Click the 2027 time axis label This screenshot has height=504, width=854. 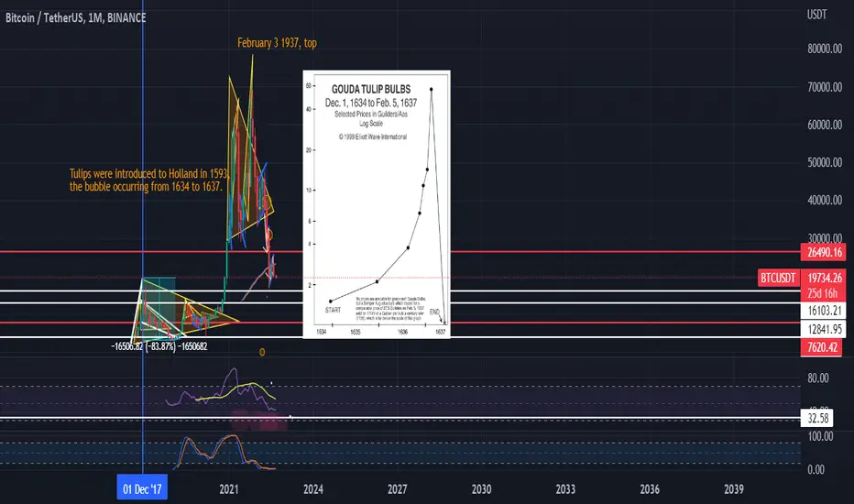tap(397, 489)
